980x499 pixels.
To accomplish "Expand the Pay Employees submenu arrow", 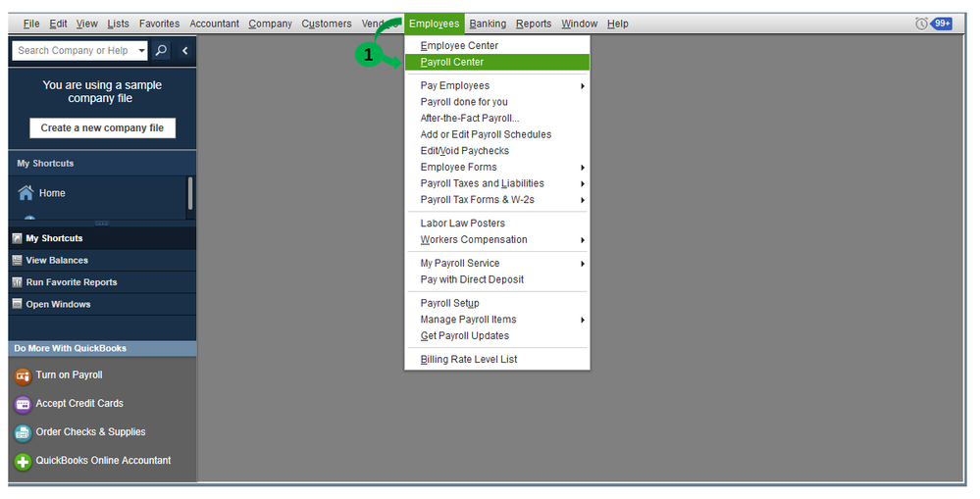I will click(583, 86).
